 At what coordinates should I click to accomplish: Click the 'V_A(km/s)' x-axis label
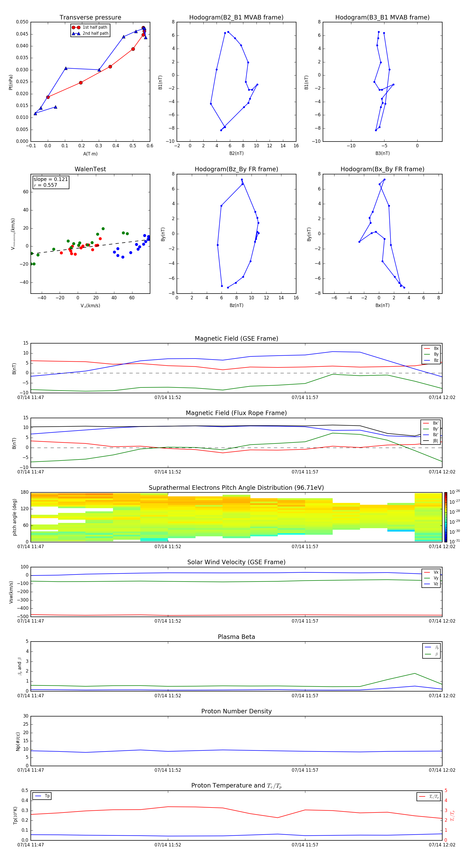click(x=90, y=306)
